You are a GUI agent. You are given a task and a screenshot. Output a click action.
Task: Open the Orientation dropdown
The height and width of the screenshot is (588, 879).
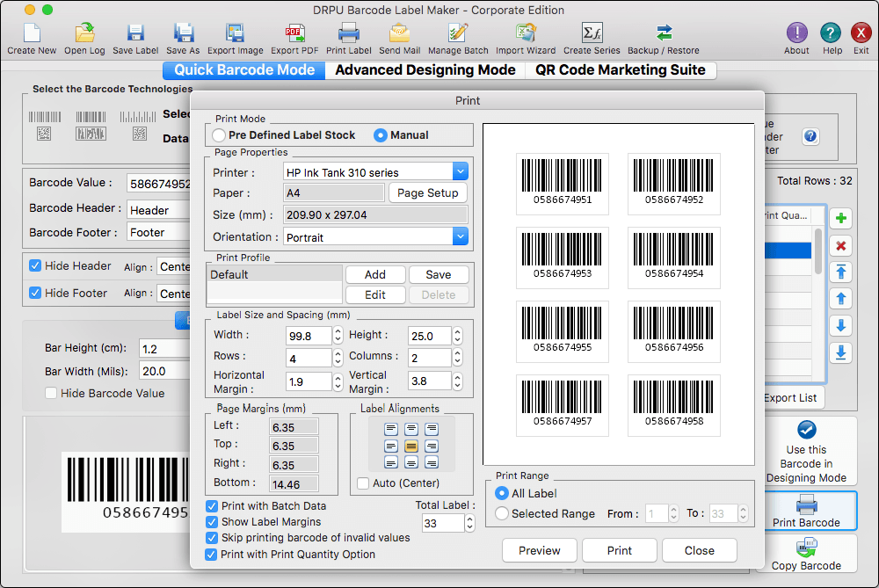pyautogui.click(x=461, y=236)
